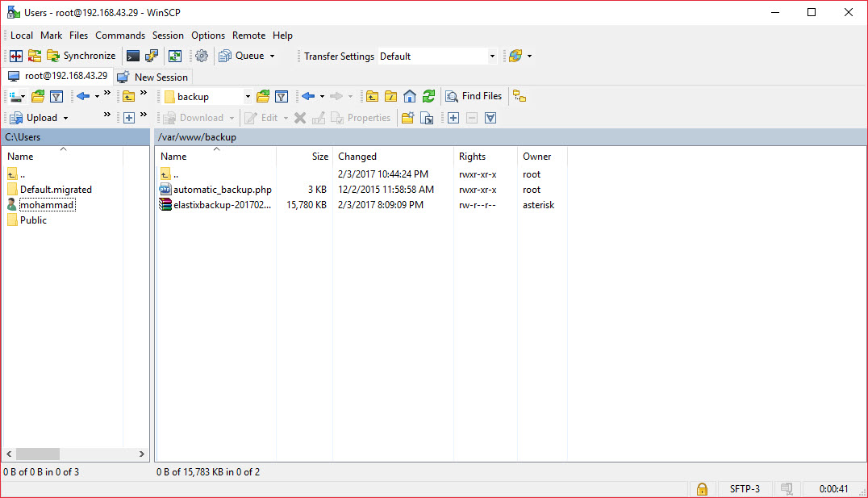This screenshot has width=868, height=498.
Task: Open the Remote menu
Action: (248, 36)
